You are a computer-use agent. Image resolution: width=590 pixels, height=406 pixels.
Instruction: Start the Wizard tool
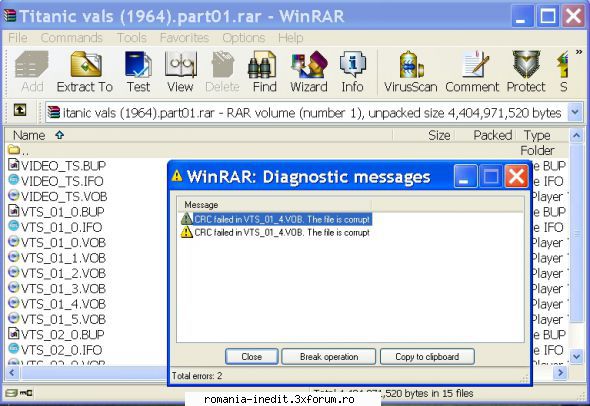[x=309, y=72]
